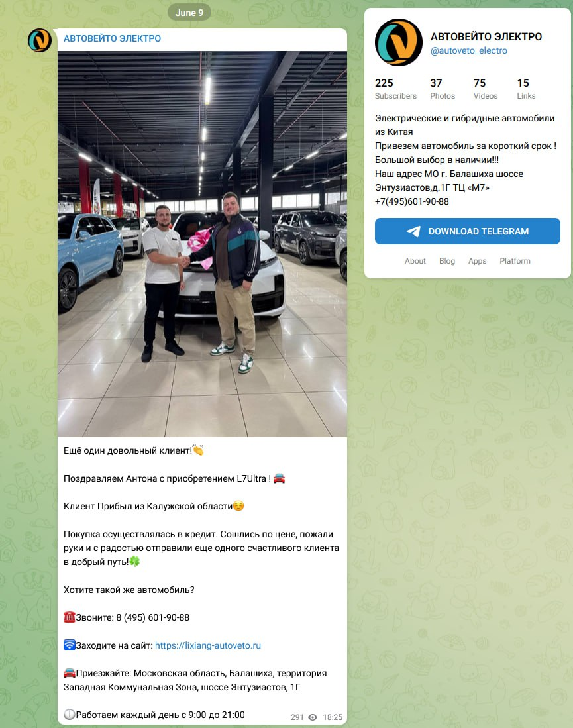Click the clock emoji before Работаем

point(69,715)
